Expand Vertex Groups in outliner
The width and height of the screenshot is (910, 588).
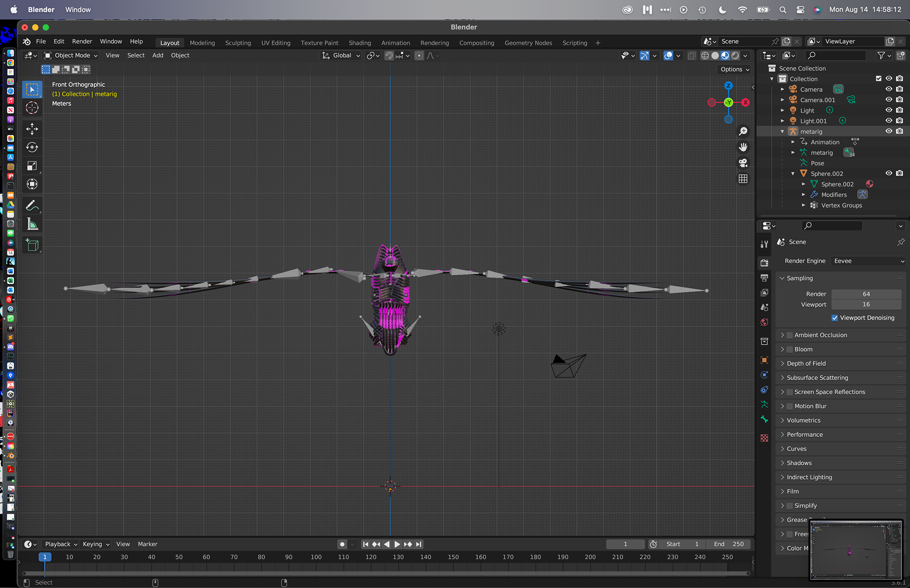(x=803, y=205)
